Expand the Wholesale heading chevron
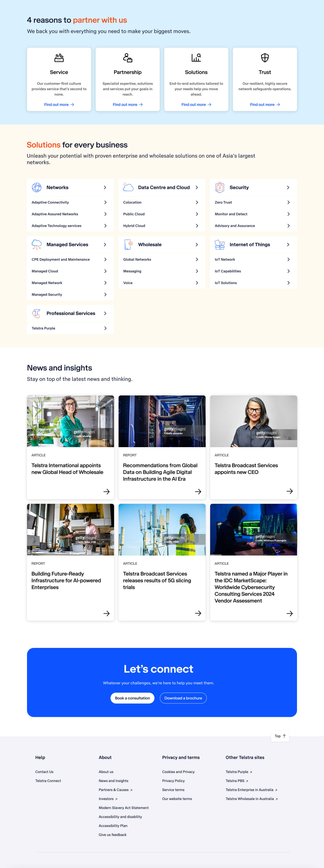 tap(197, 245)
